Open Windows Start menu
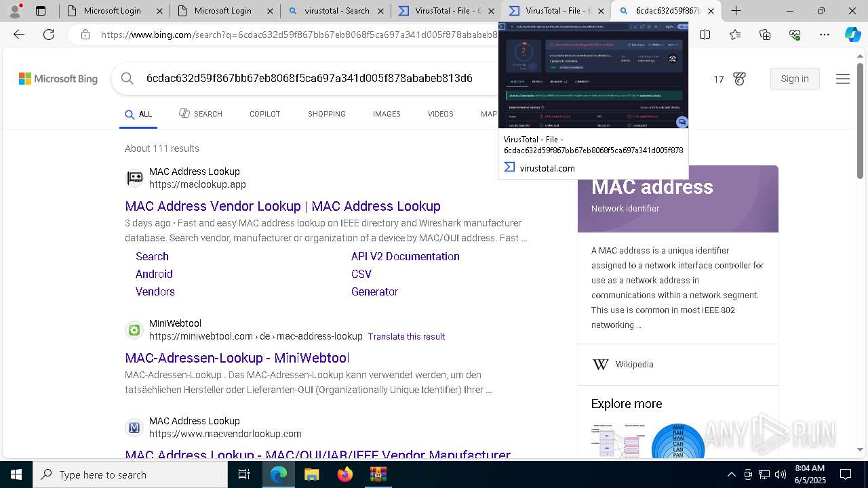 (x=16, y=474)
